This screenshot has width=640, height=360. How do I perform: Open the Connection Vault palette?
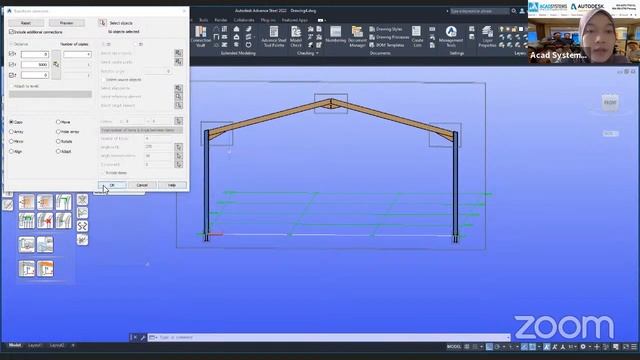[x=200, y=36]
